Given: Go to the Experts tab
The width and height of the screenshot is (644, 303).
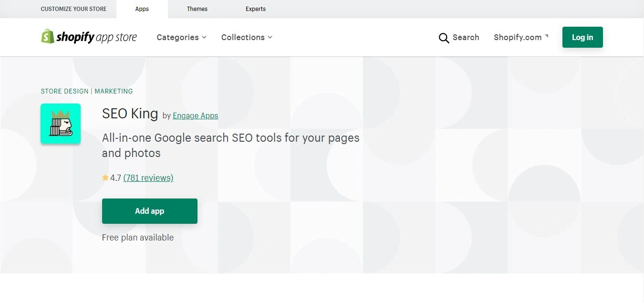Looking at the screenshot, I should 256,9.
